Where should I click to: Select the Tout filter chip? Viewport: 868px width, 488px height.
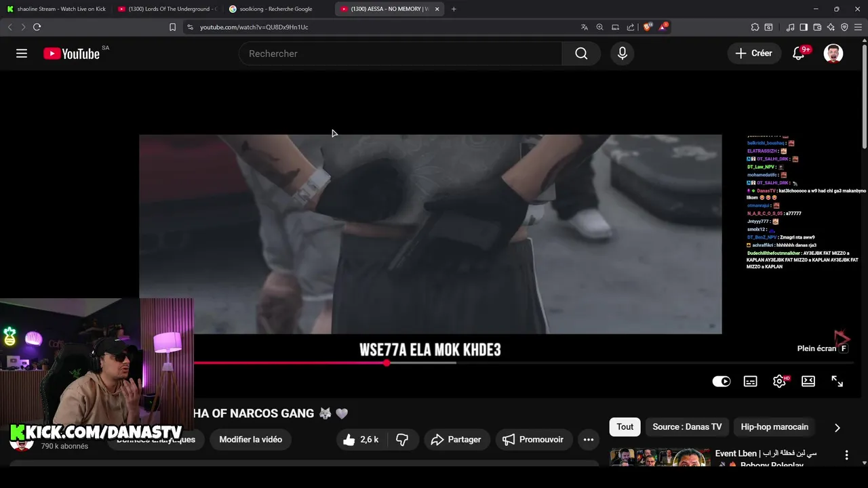pyautogui.click(x=625, y=427)
